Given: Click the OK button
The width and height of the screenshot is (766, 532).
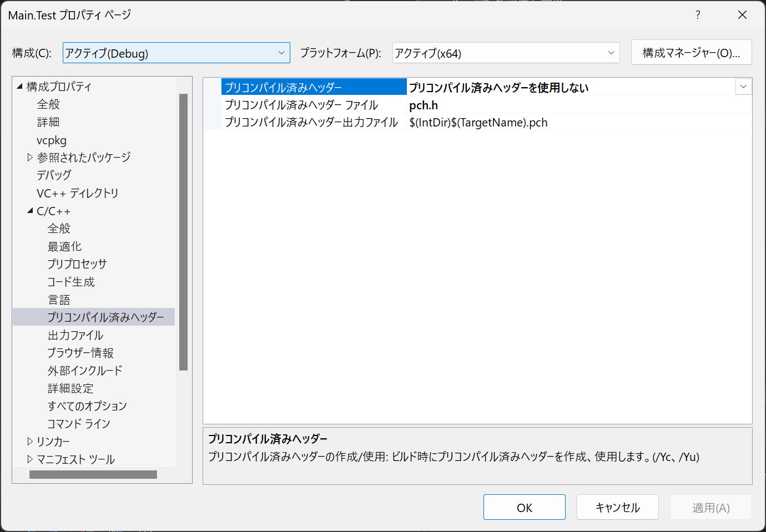Looking at the screenshot, I should coord(524,506).
